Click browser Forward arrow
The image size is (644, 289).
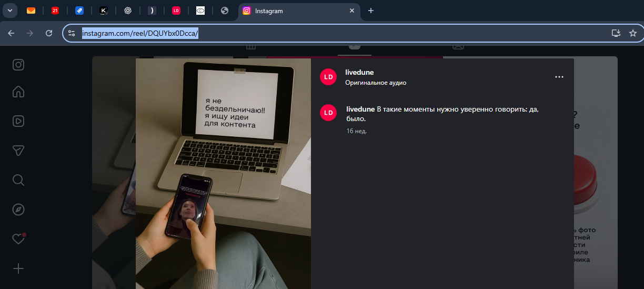coord(30,33)
